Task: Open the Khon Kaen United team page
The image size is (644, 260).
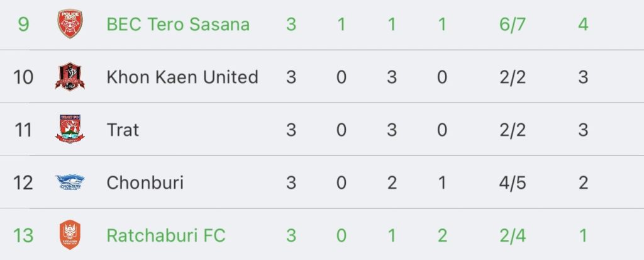Action: point(182,77)
